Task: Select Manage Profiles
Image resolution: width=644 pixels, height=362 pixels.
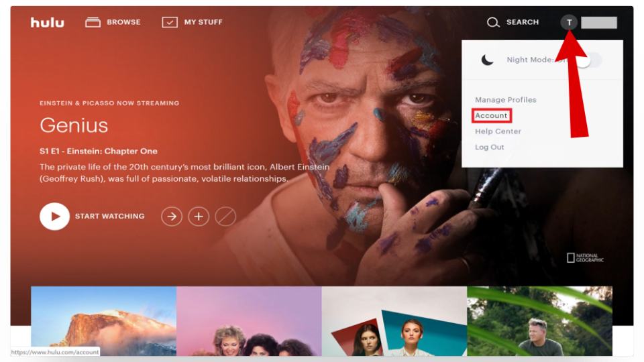Action: pos(506,100)
